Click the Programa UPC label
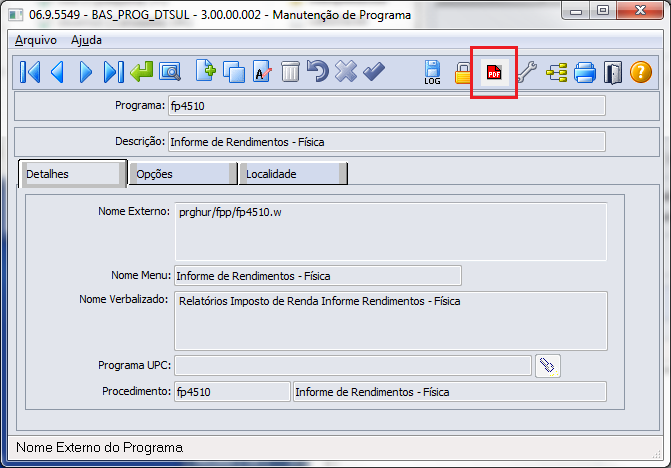Screen dimensions: 671x468 pyautogui.click(x=134, y=365)
